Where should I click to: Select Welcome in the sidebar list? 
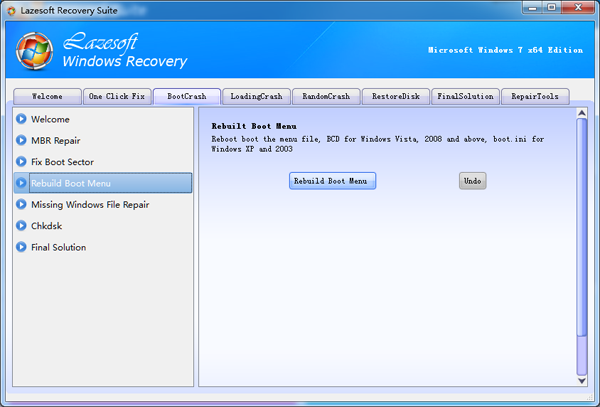point(103,119)
